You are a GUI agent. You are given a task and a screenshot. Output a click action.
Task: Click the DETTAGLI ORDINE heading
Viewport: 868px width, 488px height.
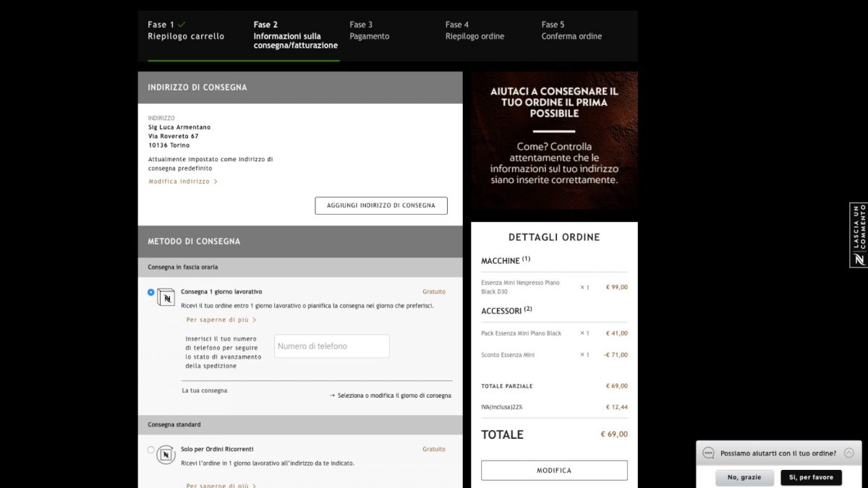[x=554, y=237]
